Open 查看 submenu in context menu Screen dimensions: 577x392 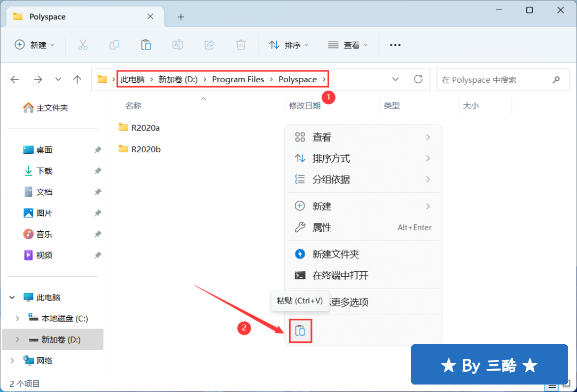click(363, 137)
